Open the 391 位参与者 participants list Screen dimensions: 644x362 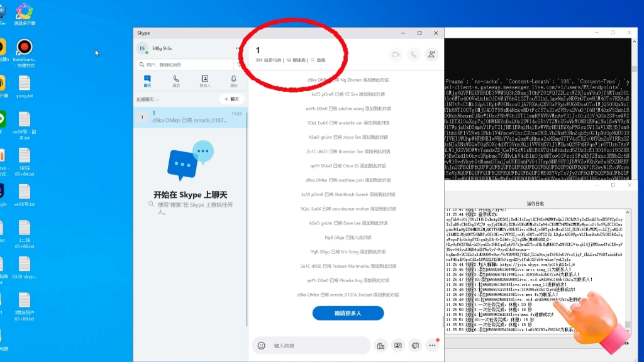[x=268, y=60]
